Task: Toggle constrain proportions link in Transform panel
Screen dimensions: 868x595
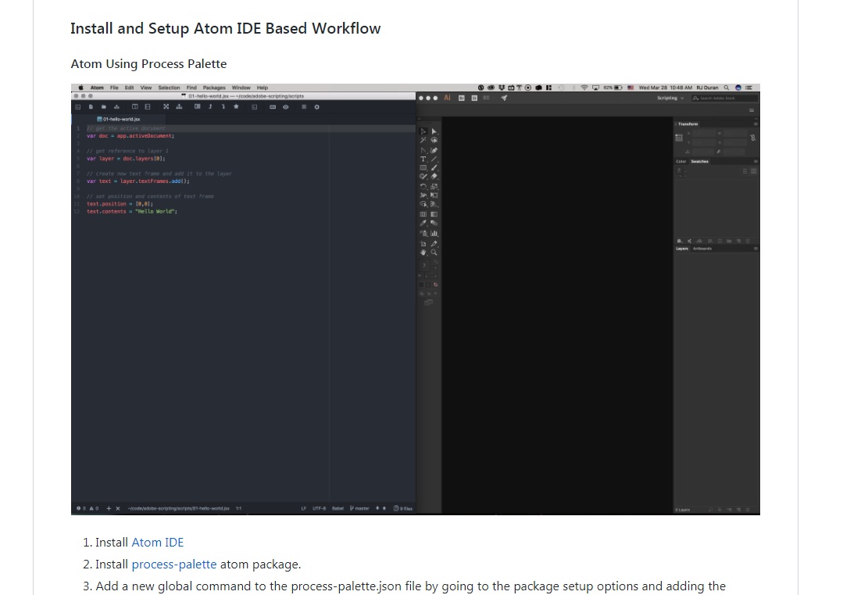Action: (753, 138)
